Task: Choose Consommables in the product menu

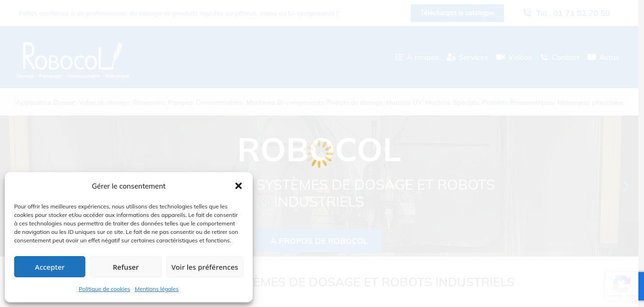Action: tap(219, 102)
